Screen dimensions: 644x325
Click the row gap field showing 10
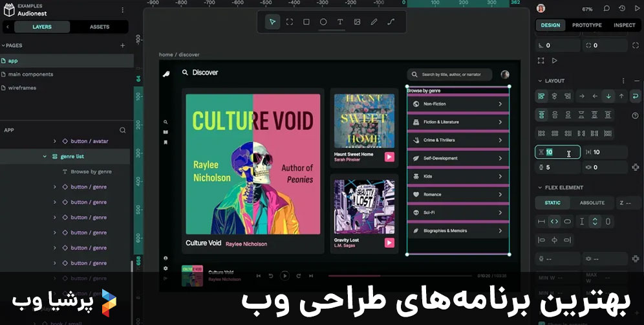tap(558, 152)
